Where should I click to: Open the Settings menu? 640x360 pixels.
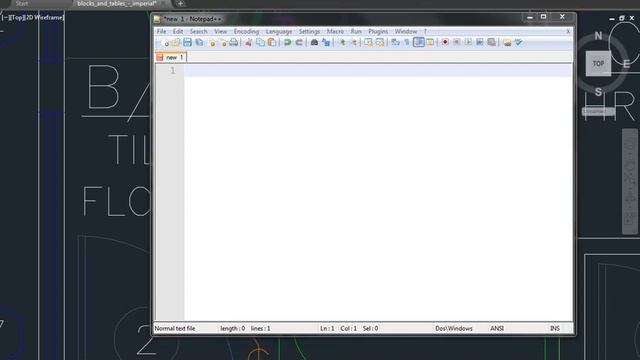309,31
